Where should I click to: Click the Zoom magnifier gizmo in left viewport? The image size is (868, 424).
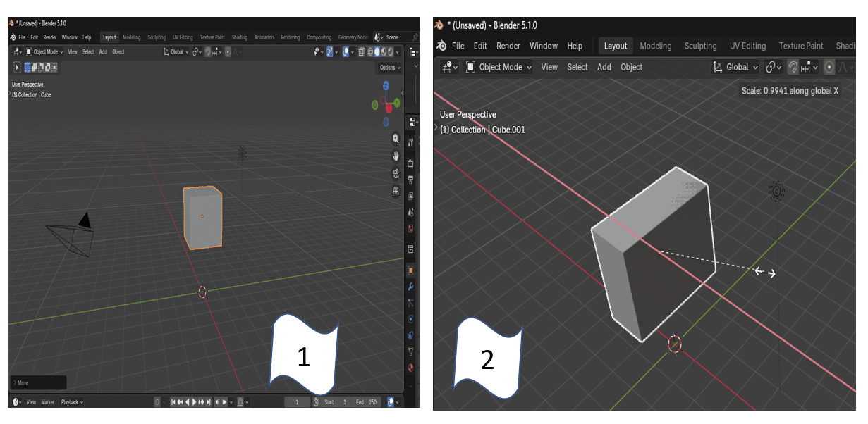pos(396,138)
